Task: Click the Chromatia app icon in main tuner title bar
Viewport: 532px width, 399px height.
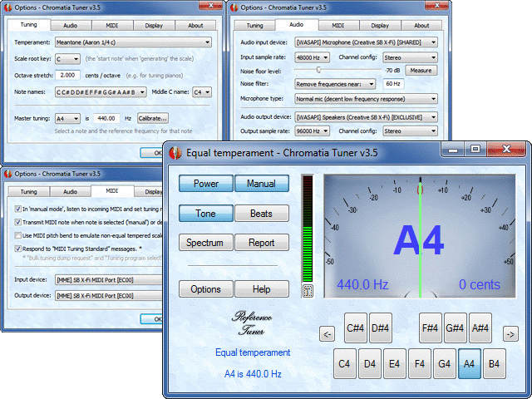Action: tap(175, 153)
